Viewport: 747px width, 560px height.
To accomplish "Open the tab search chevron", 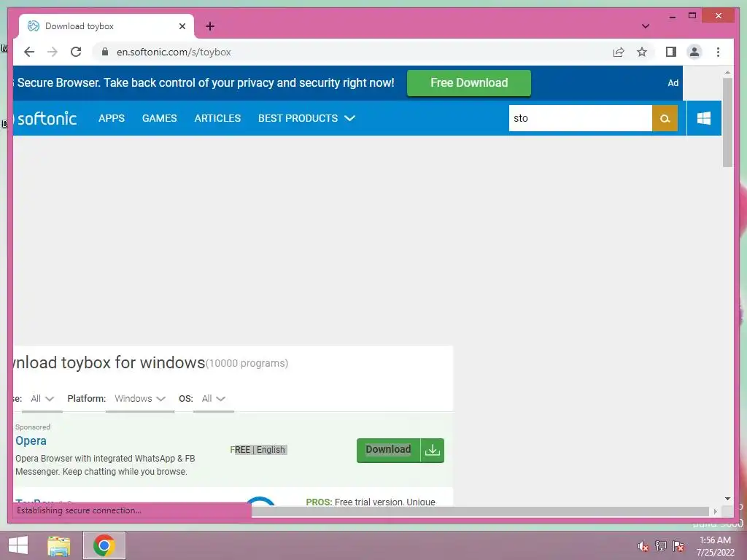I will coord(645,26).
